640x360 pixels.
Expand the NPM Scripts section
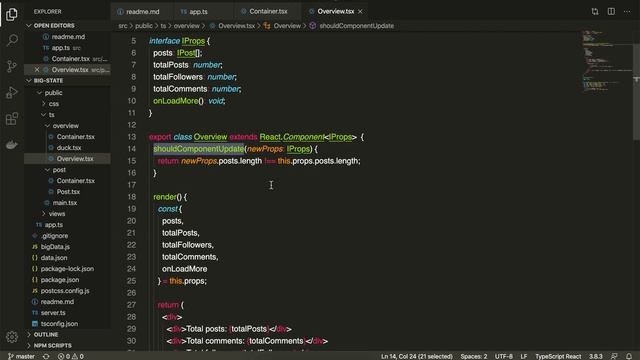(x=52, y=345)
